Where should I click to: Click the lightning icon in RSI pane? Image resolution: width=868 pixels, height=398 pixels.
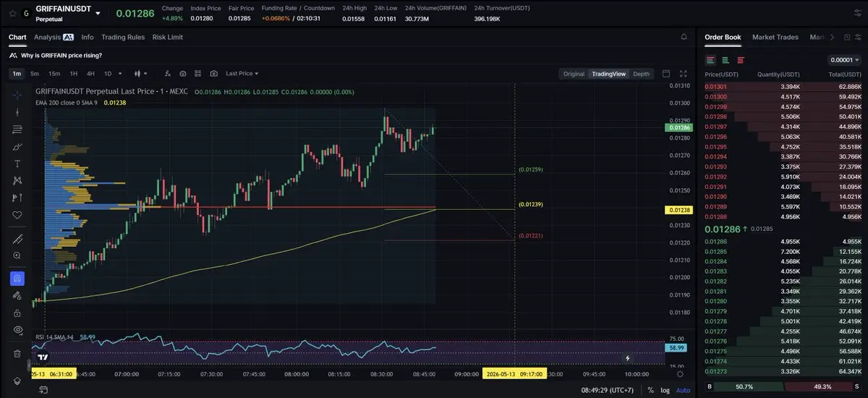pos(627,357)
